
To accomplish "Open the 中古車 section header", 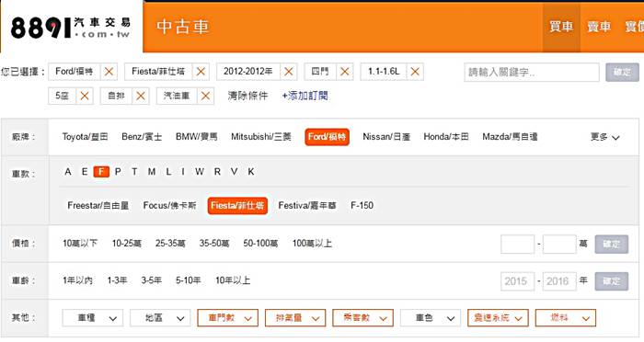I will pos(183,27).
